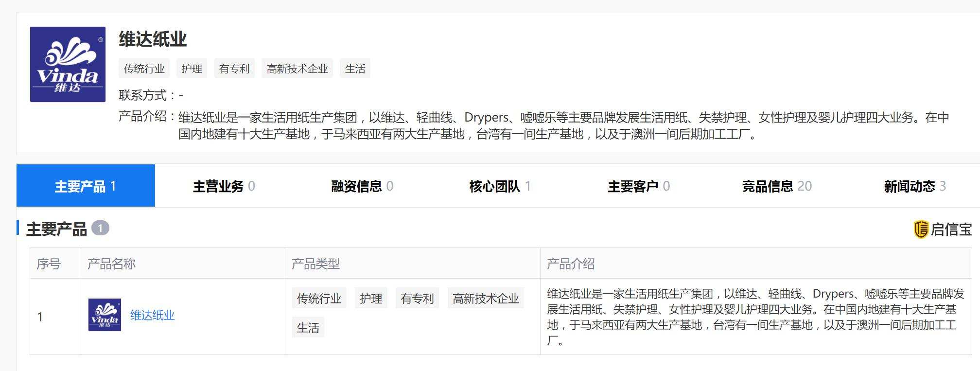Screen dimensions: 980x371
Task: Switch to the 主营业务 tab
Action: tap(224, 186)
